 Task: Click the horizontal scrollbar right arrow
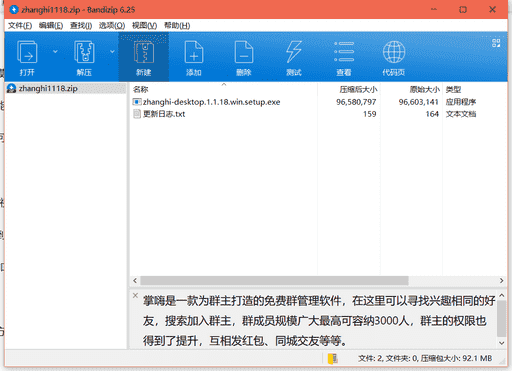(x=501, y=281)
